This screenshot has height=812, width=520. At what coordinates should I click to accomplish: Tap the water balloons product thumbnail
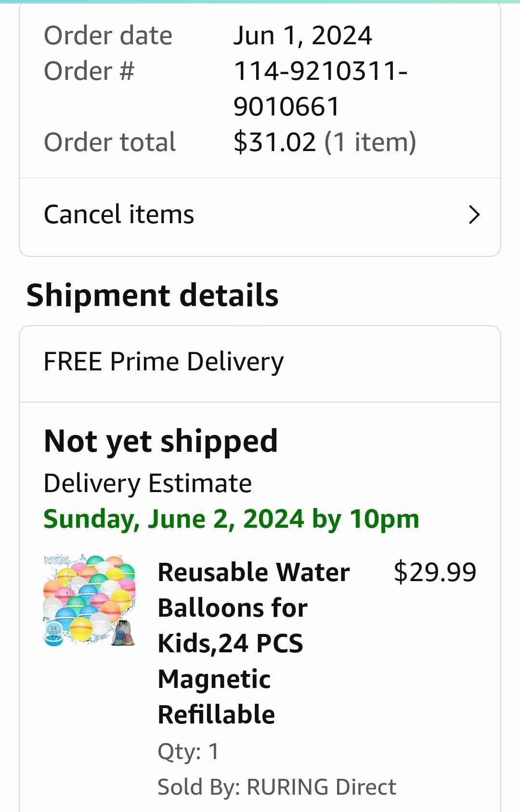point(89,599)
